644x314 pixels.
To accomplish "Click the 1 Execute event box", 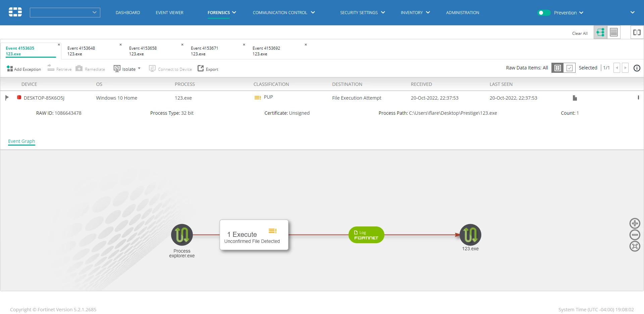I will [254, 235].
